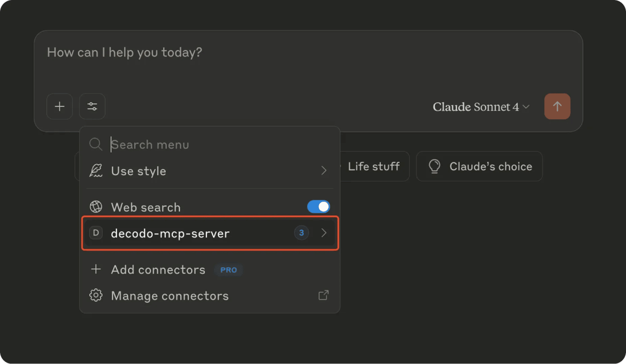
Task: Choose Add connectors
Action: [x=210, y=270]
